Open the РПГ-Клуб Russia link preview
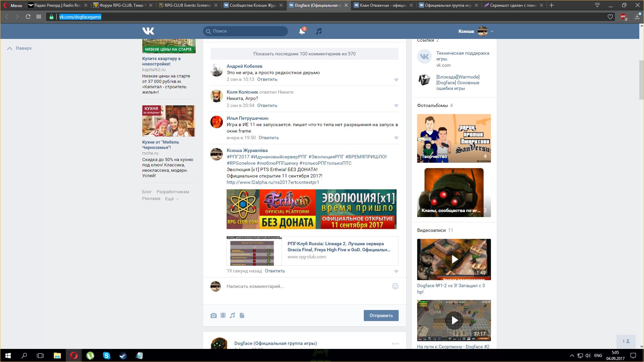 pyautogui.click(x=312, y=251)
